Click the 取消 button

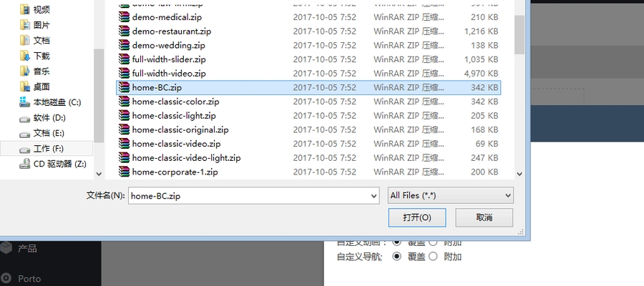(484, 217)
